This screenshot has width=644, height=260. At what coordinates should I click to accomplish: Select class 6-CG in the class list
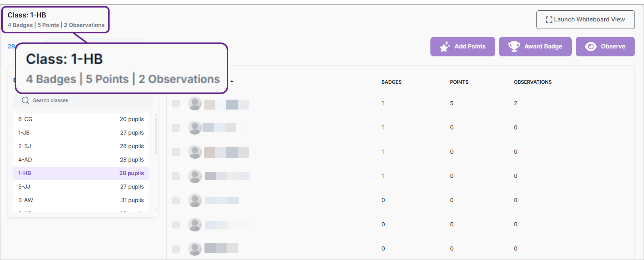(x=81, y=119)
